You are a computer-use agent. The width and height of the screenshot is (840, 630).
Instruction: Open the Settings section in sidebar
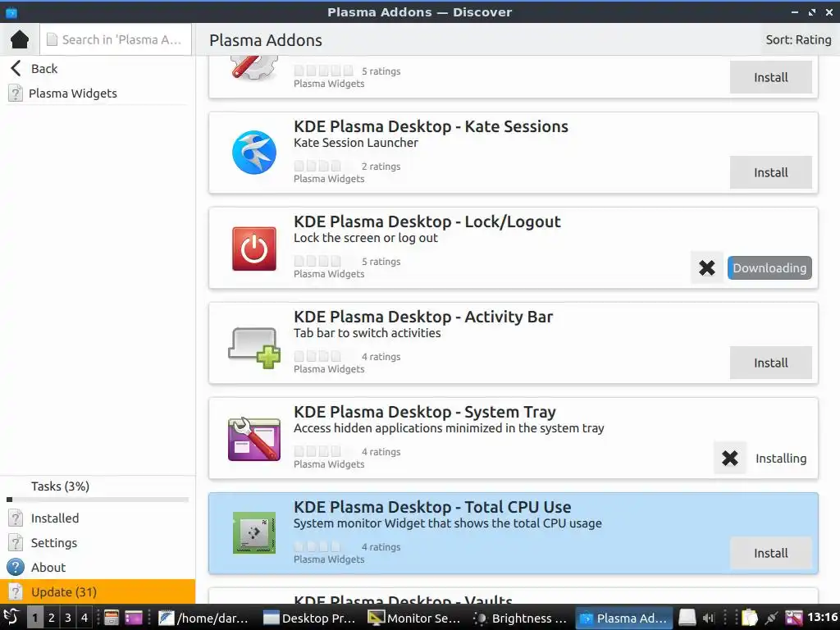[x=98, y=543]
